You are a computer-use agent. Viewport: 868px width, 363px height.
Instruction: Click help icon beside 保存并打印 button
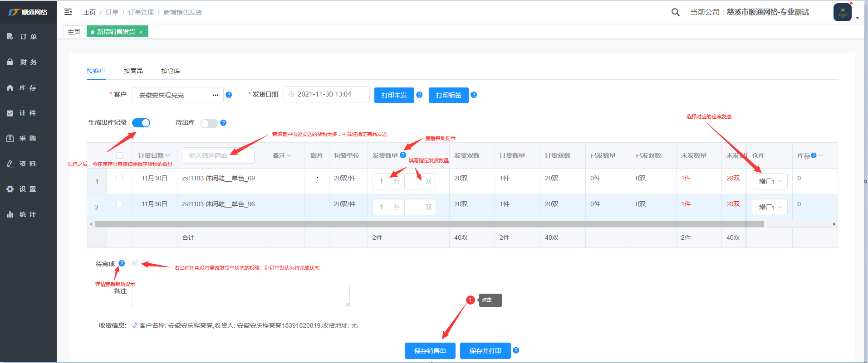(x=516, y=350)
